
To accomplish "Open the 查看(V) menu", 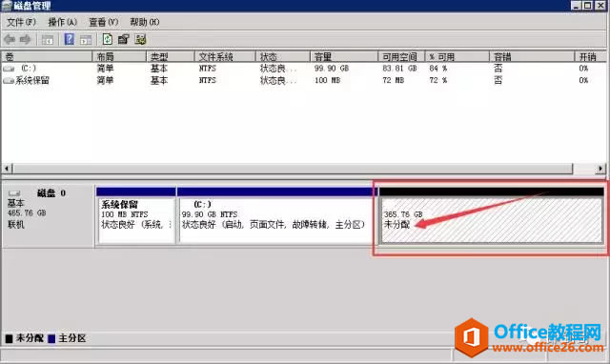I will (x=104, y=22).
